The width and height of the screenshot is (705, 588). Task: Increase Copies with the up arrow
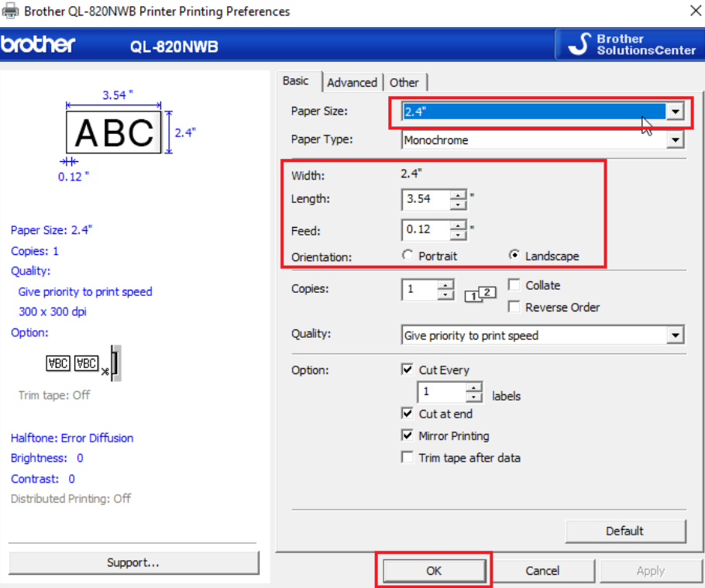[445, 284]
